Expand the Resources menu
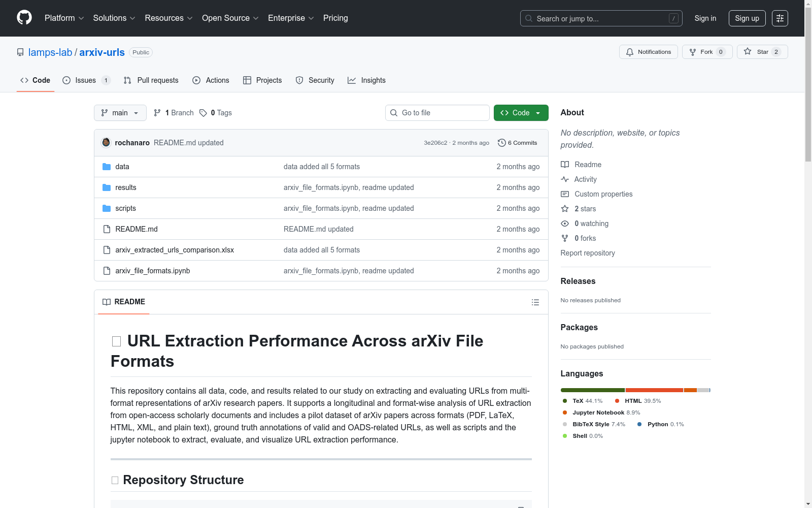 point(168,18)
